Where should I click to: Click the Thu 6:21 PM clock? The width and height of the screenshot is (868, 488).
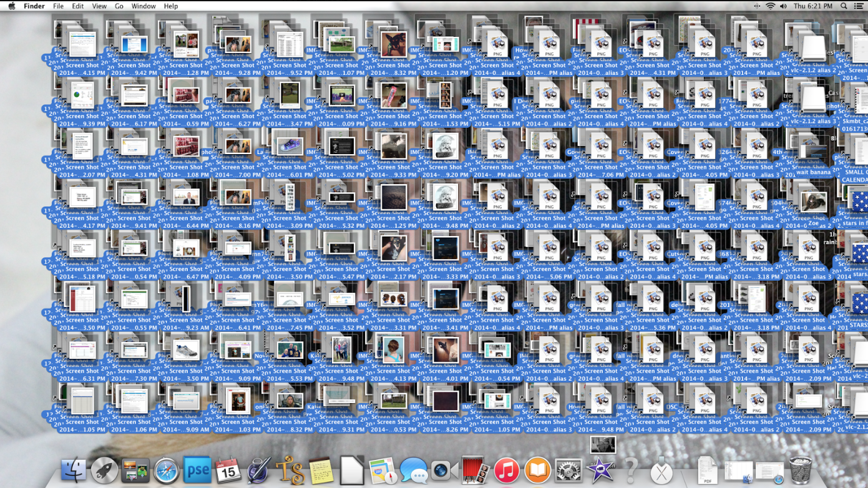tap(813, 6)
